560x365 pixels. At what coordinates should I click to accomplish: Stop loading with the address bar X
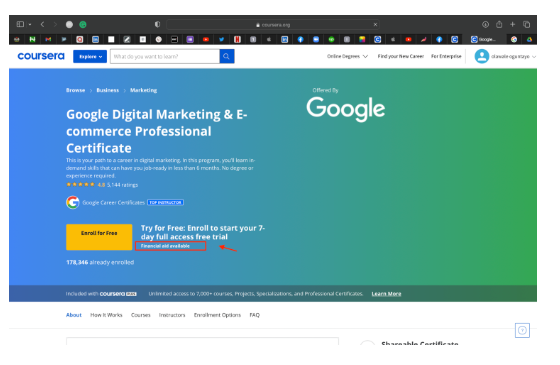coord(375,25)
